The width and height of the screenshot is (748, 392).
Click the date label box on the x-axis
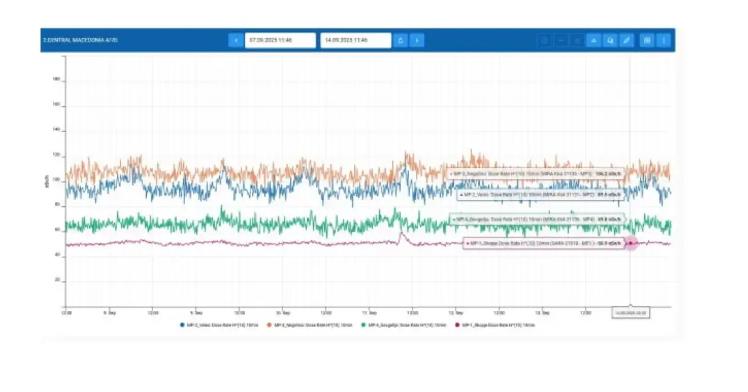tap(631, 313)
